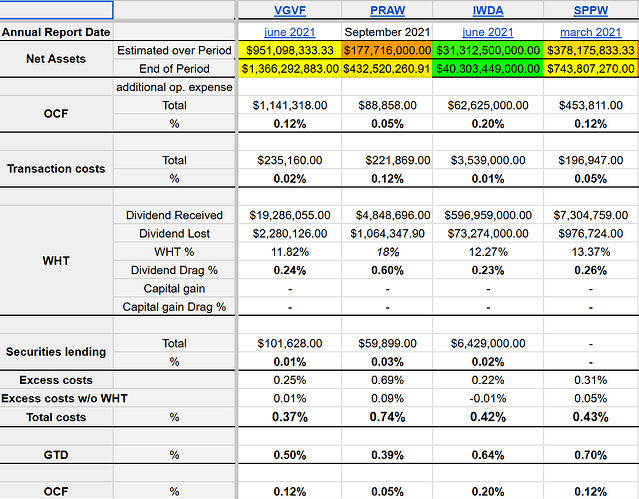This screenshot has width=639, height=499.
Task: Select dividend received $19,286,055.00
Action: click(290, 215)
